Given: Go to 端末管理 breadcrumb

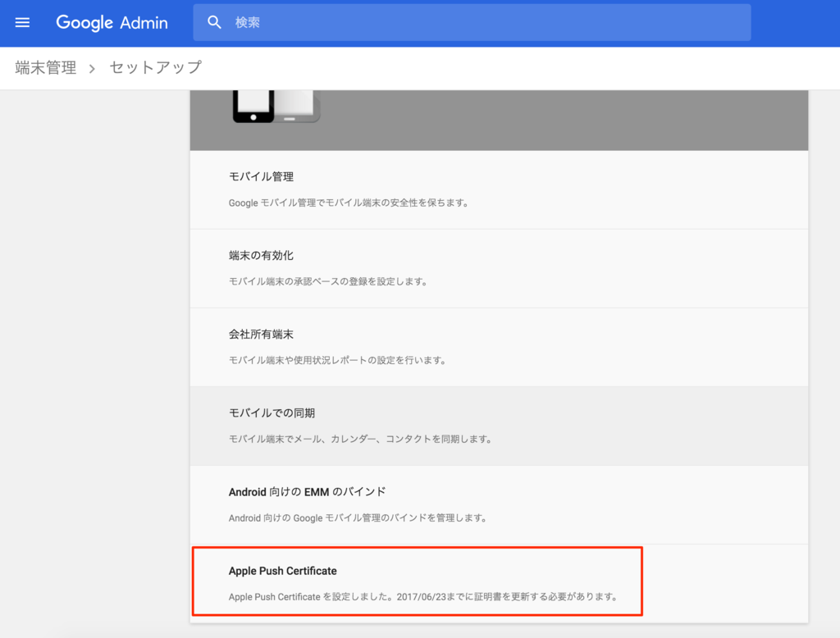Looking at the screenshot, I should (46, 67).
